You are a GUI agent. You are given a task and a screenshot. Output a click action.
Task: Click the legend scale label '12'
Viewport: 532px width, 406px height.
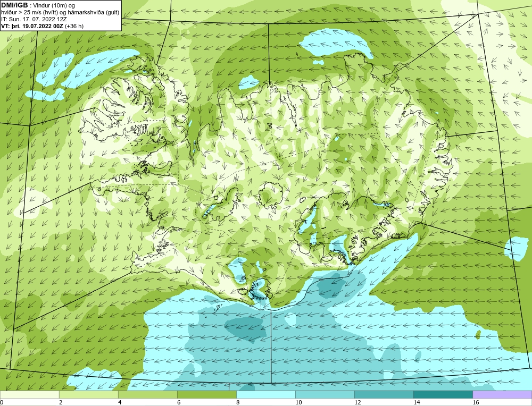tap(358, 402)
